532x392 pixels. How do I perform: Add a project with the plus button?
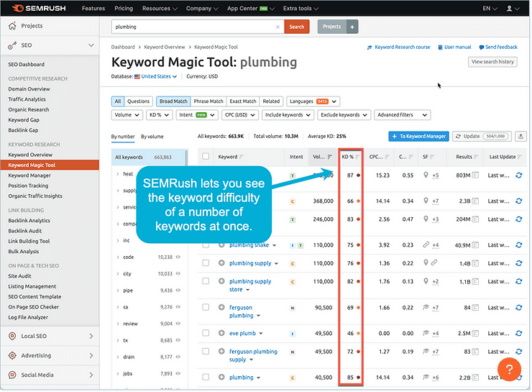[352, 27]
